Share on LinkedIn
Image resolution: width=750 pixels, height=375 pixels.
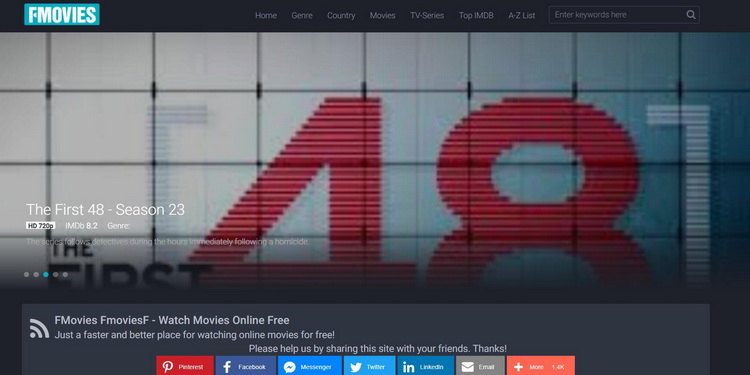point(425,367)
